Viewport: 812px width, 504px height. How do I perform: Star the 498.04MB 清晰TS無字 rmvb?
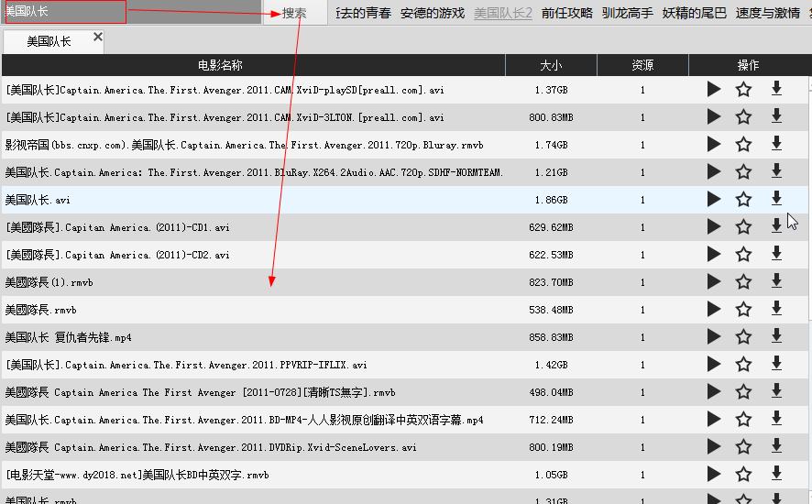(x=743, y=391)
